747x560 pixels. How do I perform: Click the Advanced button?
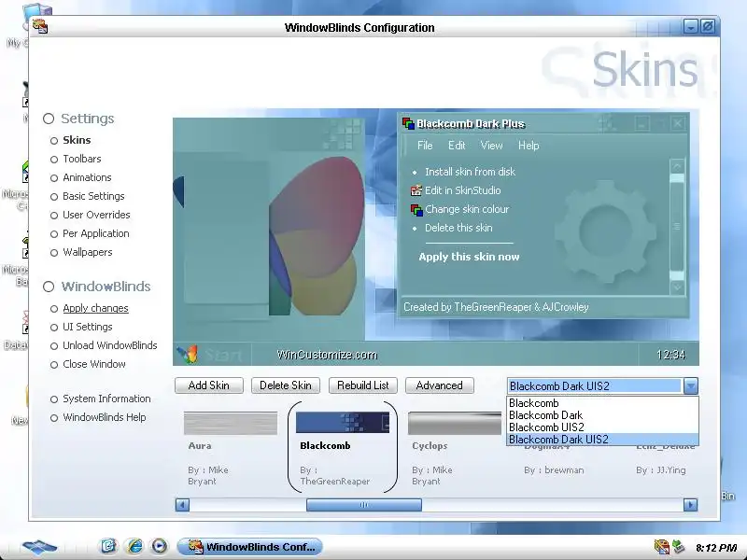tap(439, 385)
